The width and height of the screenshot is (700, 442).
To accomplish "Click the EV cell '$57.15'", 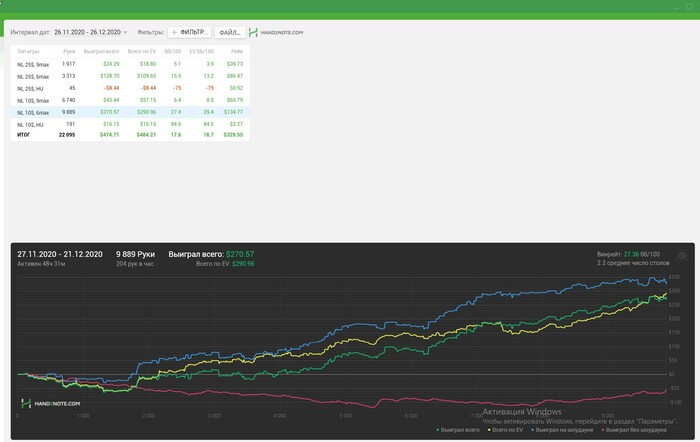I will pyautogui.click(x=148, y=100).
